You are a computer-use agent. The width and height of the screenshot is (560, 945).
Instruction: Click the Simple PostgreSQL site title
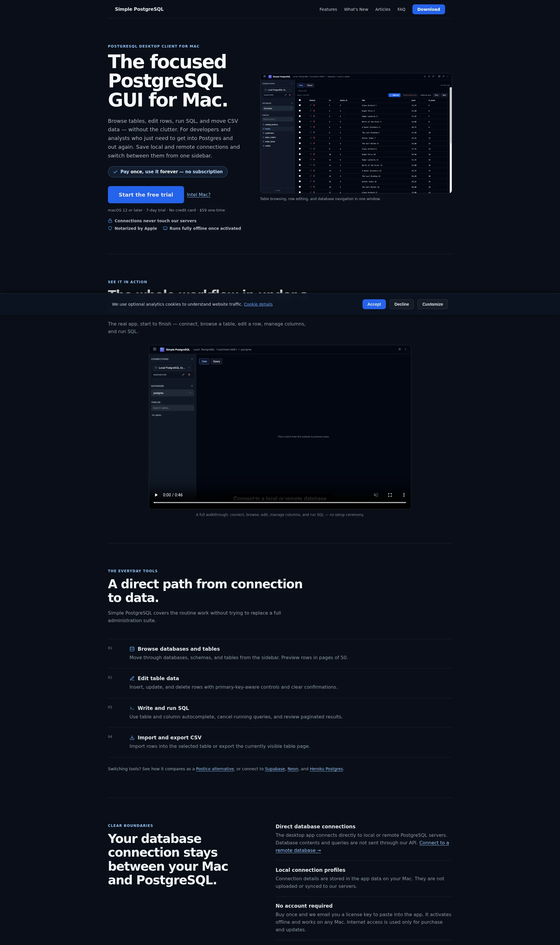139,9
